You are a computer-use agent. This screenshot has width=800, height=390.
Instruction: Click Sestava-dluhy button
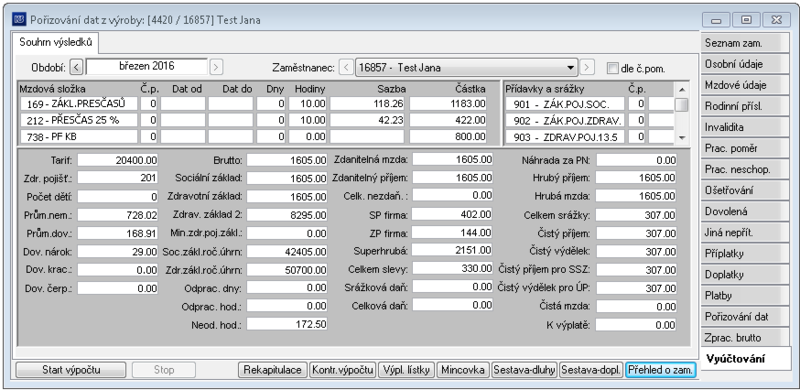coord(524,370)
